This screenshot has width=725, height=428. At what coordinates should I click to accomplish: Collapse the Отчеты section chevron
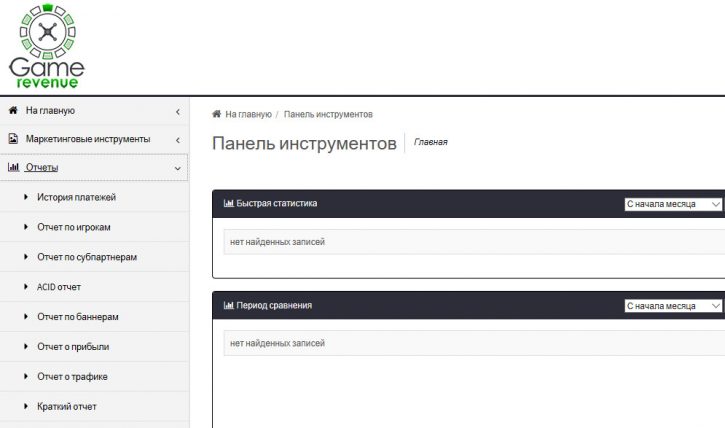pyautogui.click(x=178, y=168)
